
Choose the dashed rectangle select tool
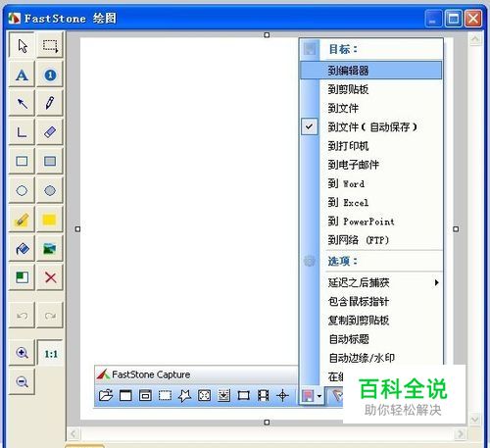50,46
